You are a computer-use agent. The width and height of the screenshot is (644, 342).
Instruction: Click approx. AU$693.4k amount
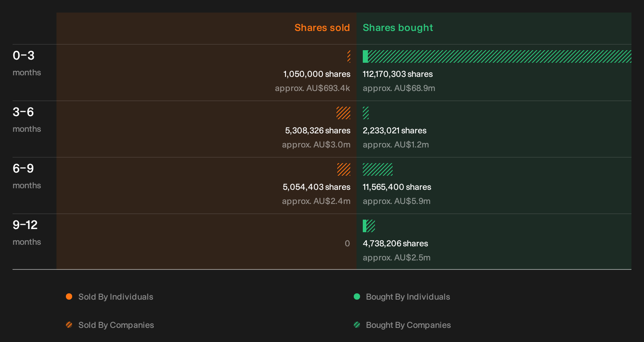[313, 88]
